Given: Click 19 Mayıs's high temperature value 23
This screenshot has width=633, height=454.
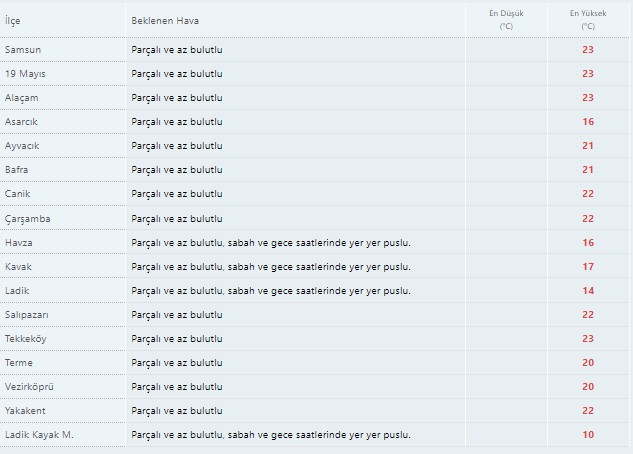Looking at the screenshot, I should (x=588, y=74).
